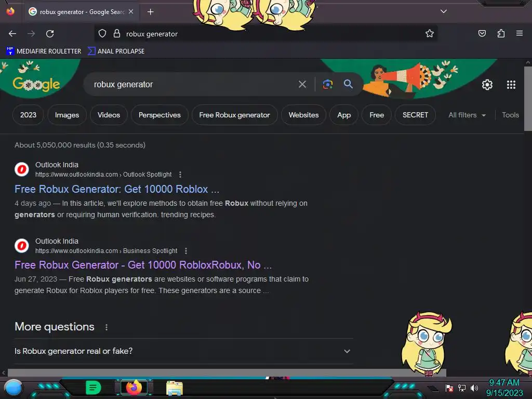Click the site security padlock icon
532x399 pixels.
point(117,34)
